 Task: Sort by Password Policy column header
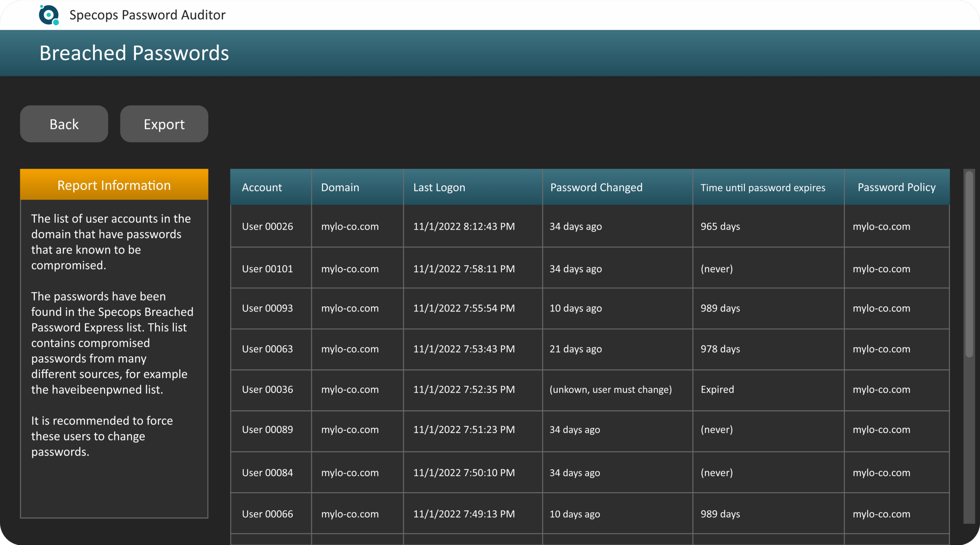click(896, 187)
